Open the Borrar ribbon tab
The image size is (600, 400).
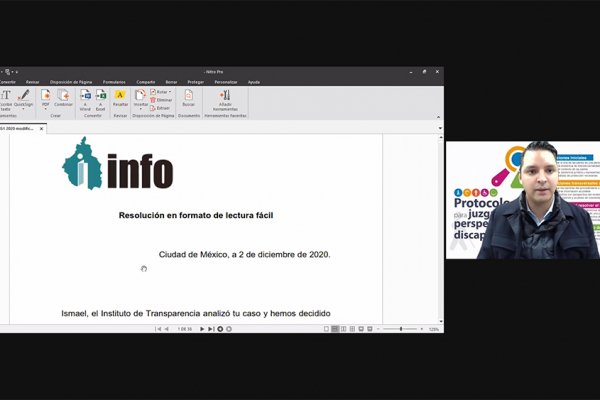(171, 82)
